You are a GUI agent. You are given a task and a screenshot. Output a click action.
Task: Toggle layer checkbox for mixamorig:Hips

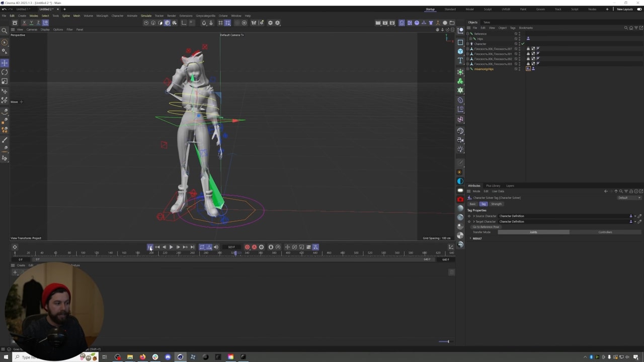tap(516, 69)
